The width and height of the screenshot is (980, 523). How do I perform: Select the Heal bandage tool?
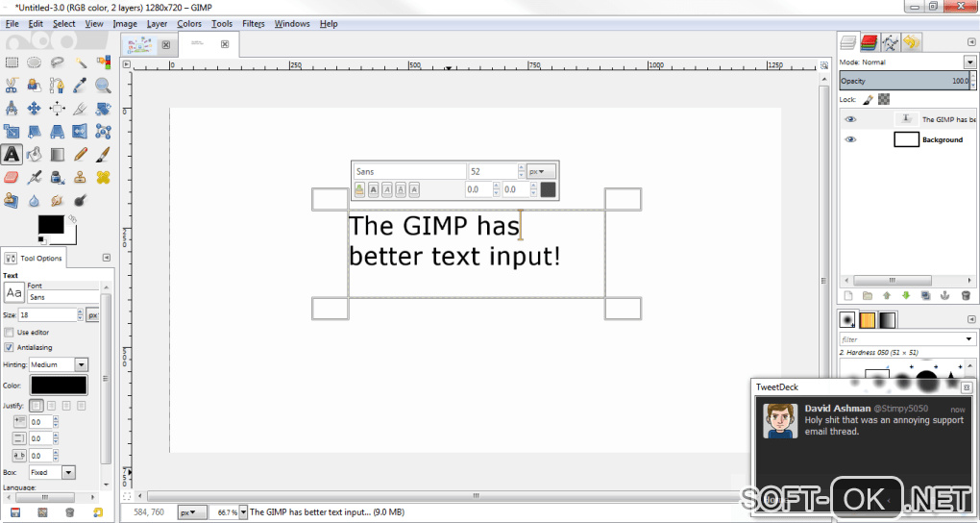point(103,177)
